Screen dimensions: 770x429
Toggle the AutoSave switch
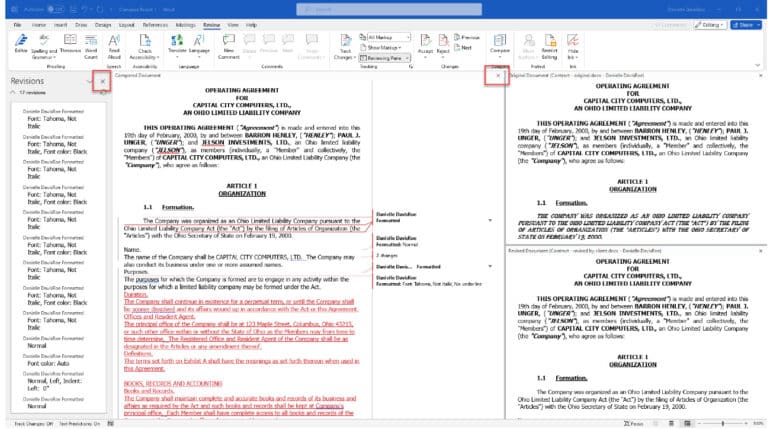click(55, 9)
